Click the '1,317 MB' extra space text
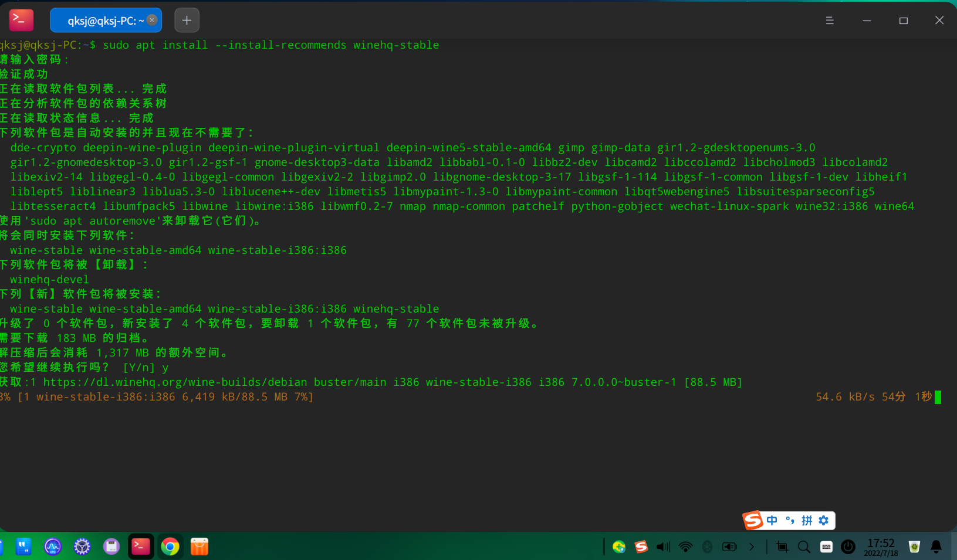Image resolution: width=957 pixels, height=560 pixels. 123,353
